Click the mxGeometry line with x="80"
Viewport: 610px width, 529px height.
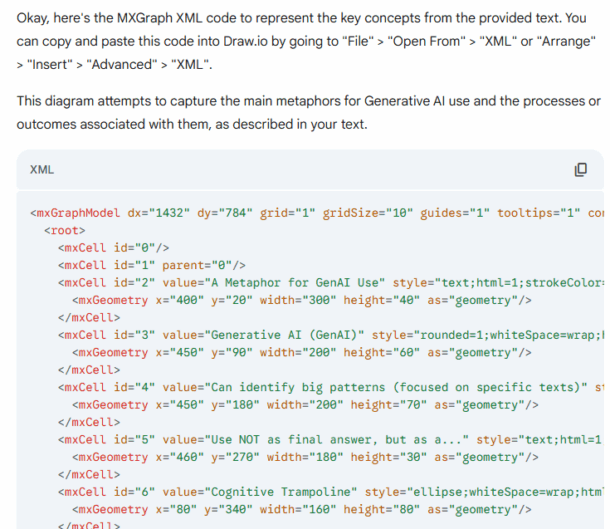[x=301, y=510]
